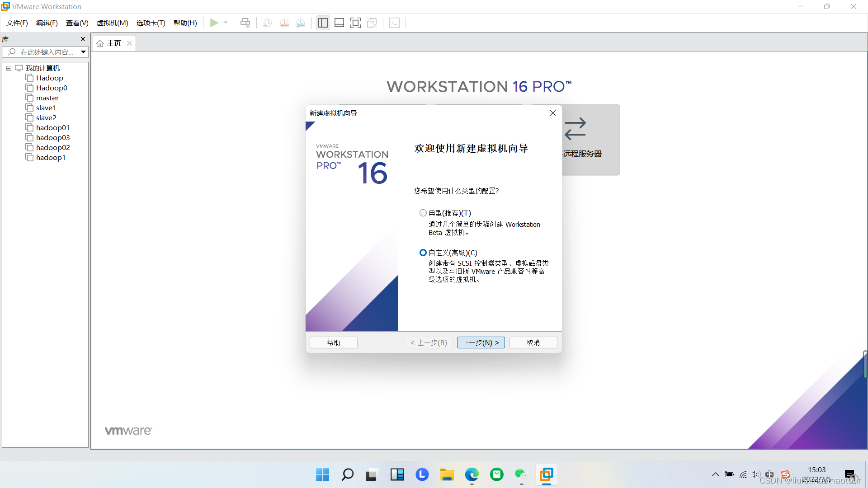868x488 pixels.
Task: Select the hadoop03 virtual machine
Action: pyautogui.click(x=53, y=138)
